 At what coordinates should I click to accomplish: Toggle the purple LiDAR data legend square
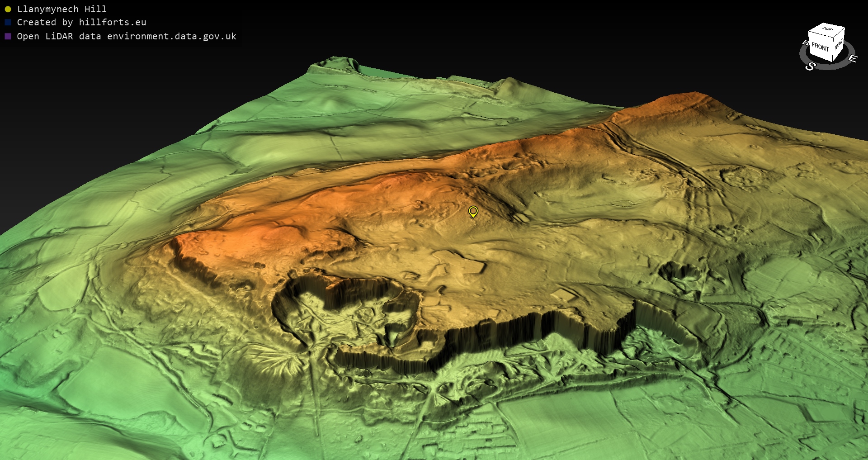pyautogui.click(x=8, y=36)
